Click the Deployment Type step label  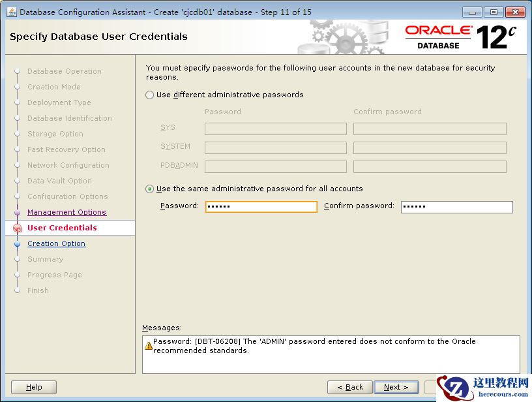[x=59, y=102]
